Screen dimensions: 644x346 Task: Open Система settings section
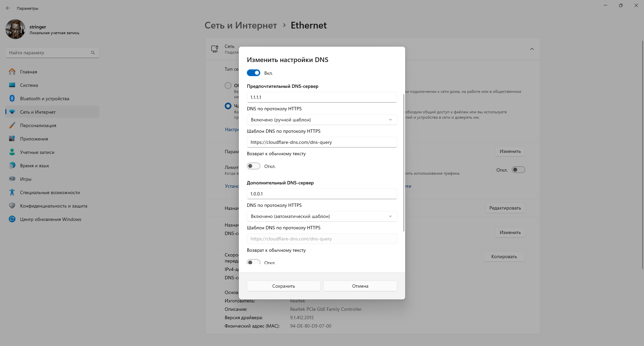(x=29, y=85)
